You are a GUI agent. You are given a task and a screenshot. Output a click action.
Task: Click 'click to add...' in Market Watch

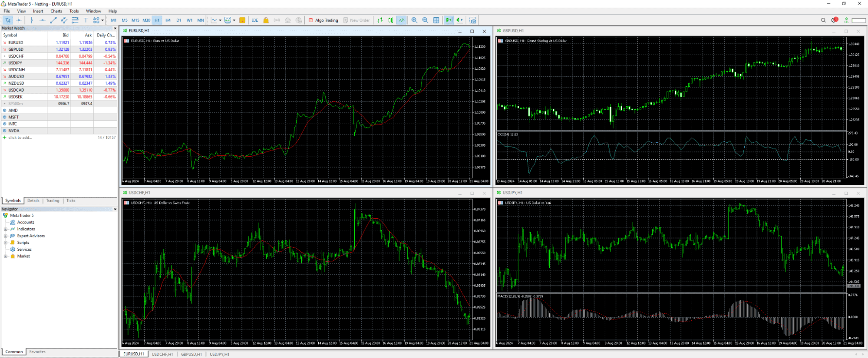(x=20, y=138)
